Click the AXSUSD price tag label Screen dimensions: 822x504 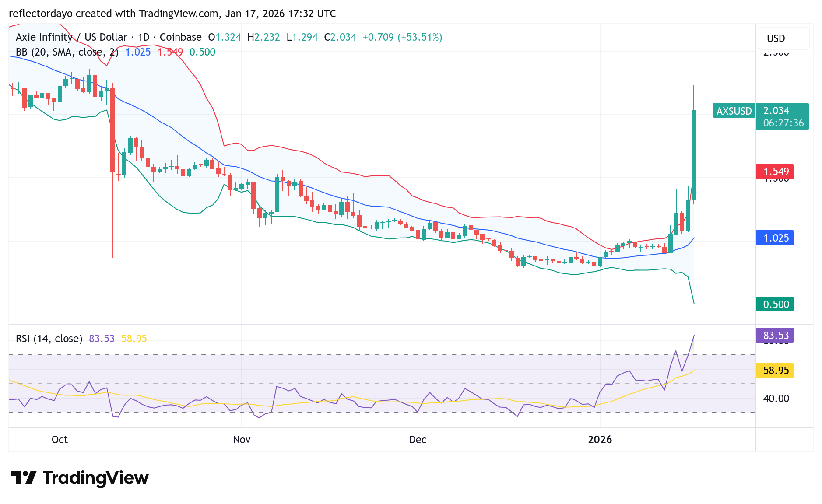pyautogui.click(x=734, y=111)
